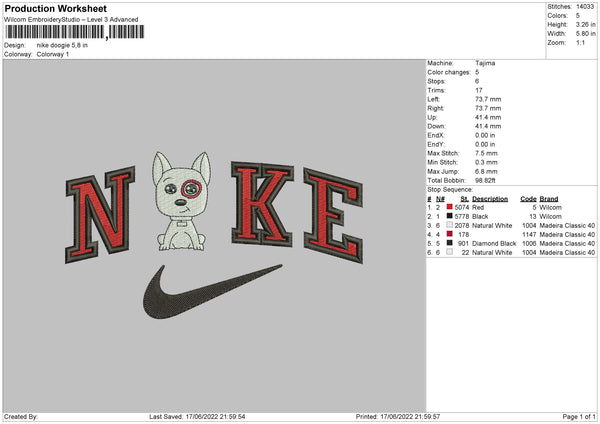Select the Max Stitch value 7.5 mm
This screenshot has width=600, height=424.
coord(486,153)
